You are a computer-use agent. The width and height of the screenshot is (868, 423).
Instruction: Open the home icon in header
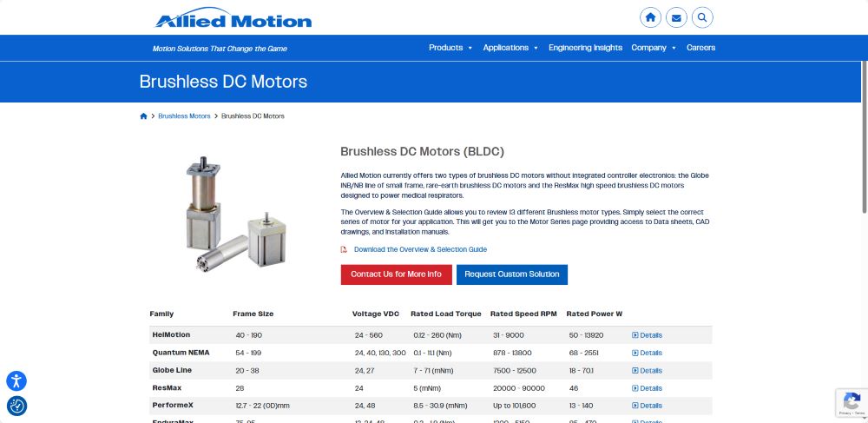tap(650, 17)
